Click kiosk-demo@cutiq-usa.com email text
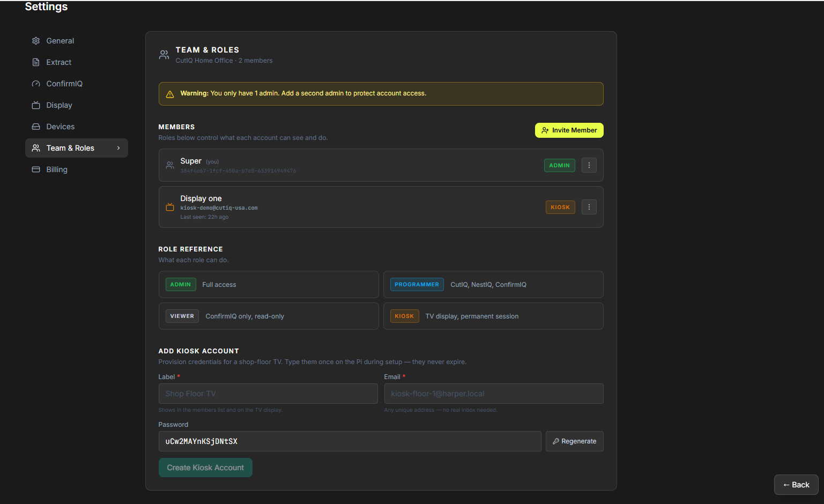 [x=219, y=208]
